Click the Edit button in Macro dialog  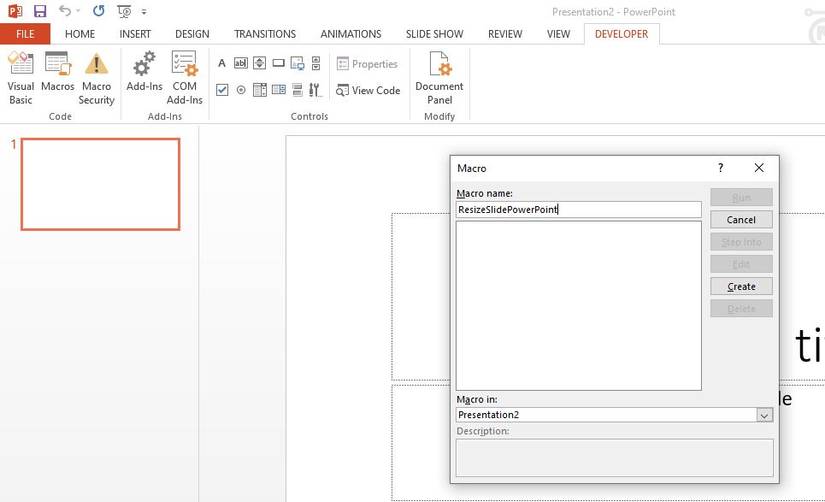(x=741, y=264)
